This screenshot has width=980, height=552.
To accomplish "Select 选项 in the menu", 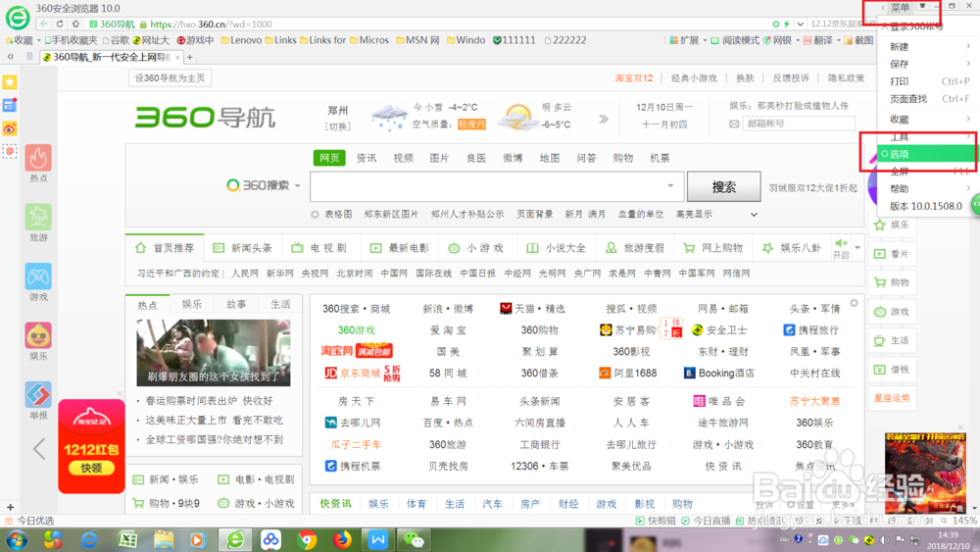I will (926, 154).
